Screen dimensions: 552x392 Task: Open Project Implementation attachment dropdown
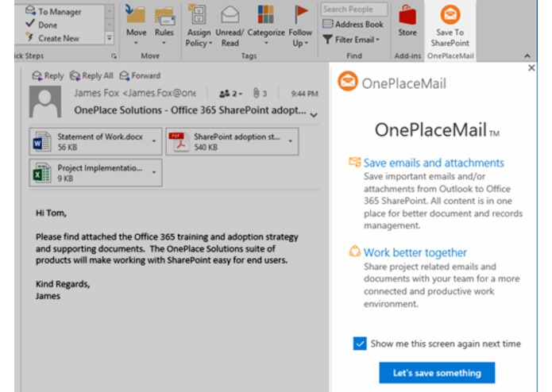pyautogui.click(x=154, y=173)
